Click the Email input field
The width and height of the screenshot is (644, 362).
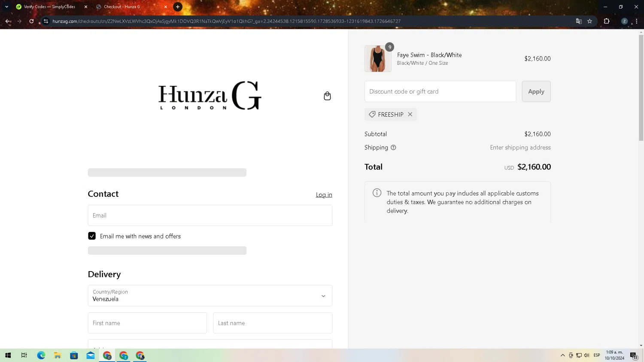(210, 215)
